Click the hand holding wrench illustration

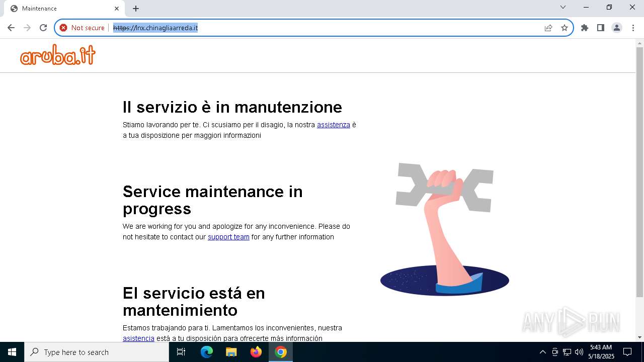[x=445, y=229]
